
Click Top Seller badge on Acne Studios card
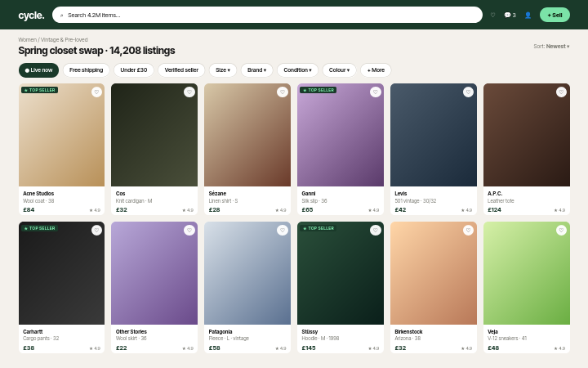pyautogui.click(x=40, y=90)
